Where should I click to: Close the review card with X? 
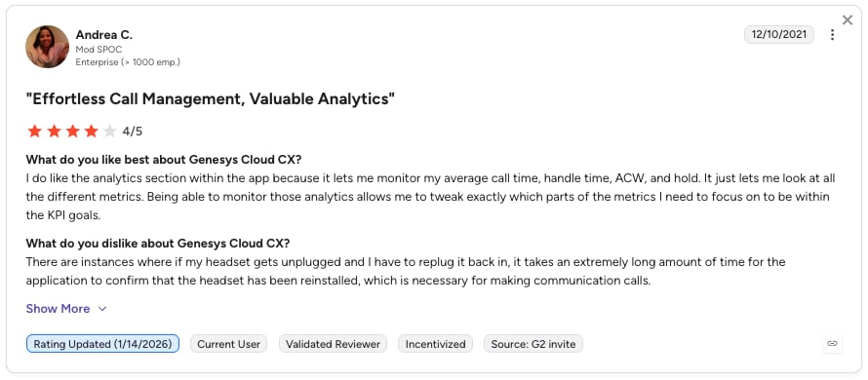(848, 19)
